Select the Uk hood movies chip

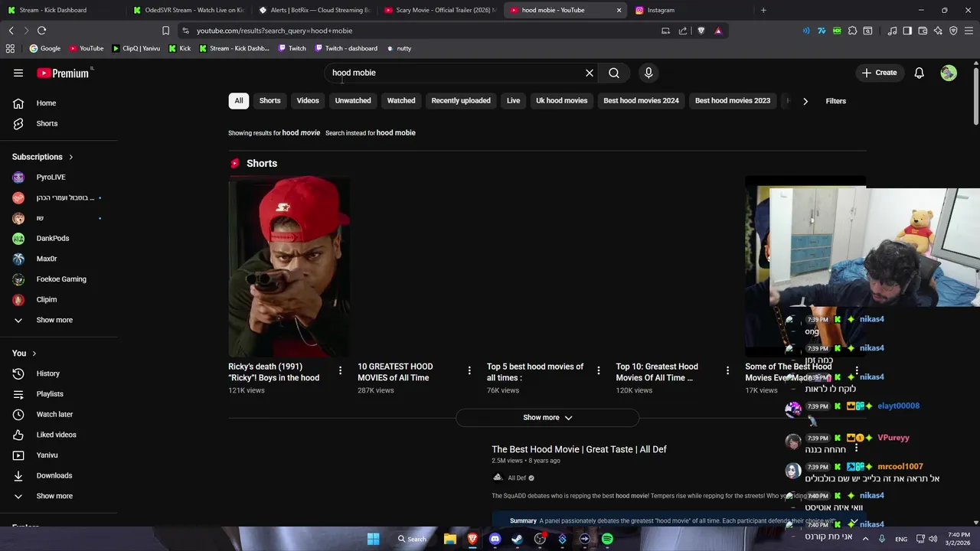click(562, 101)
